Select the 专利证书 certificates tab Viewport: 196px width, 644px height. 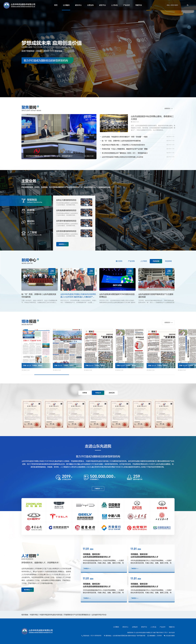(98, 393)
